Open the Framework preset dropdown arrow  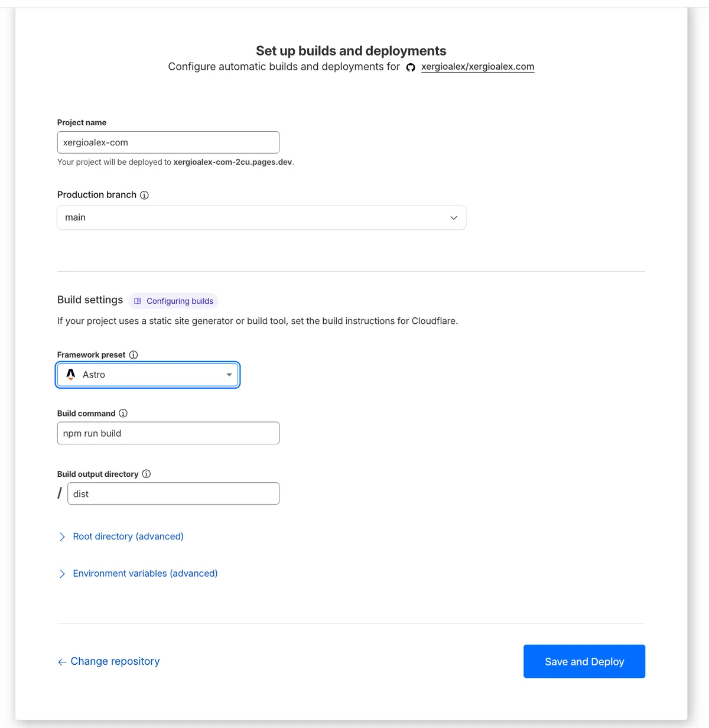(x=229, y=375)
